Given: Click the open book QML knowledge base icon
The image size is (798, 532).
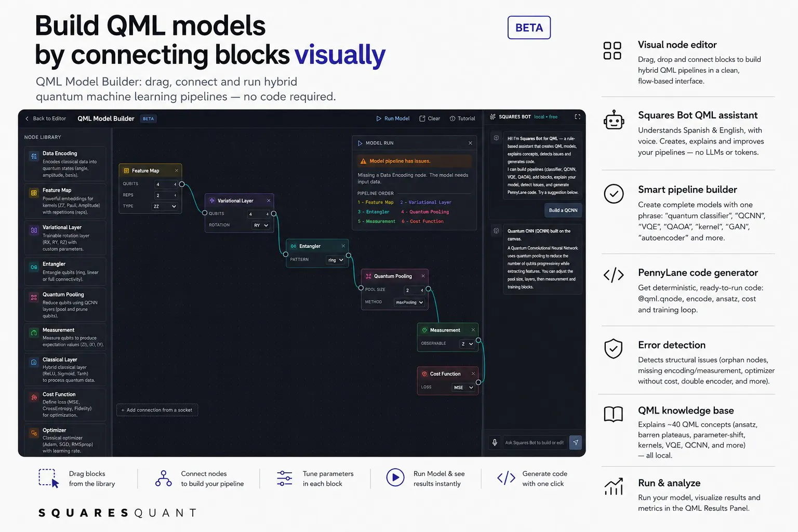Looking at the screenshot, I should (614, 414).
